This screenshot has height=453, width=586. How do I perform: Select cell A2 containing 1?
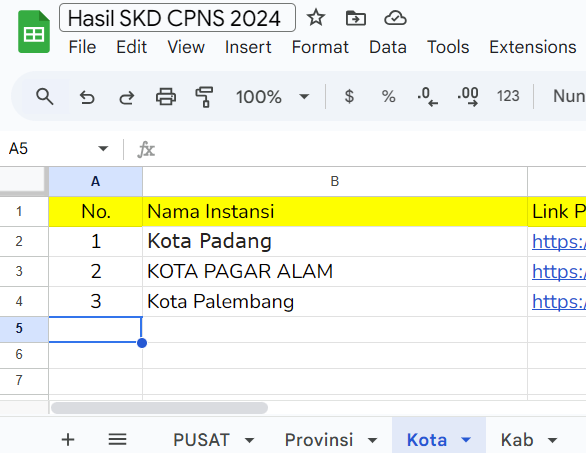[96, 241]
